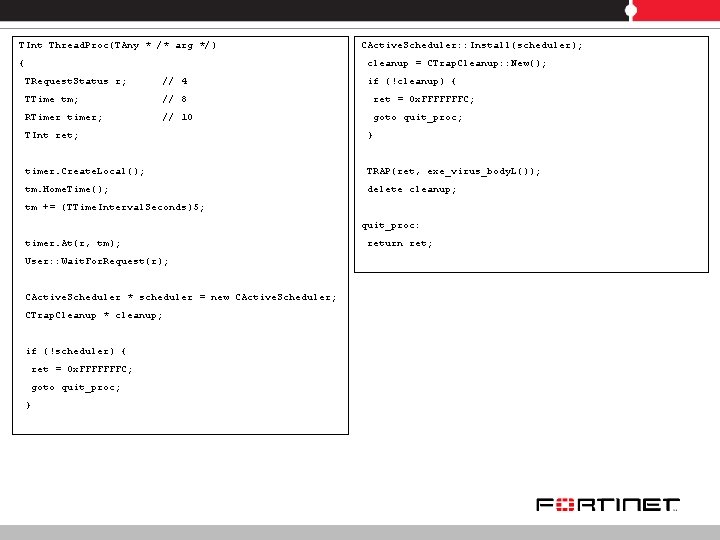Click the Fortinet logo
The height and width of the screenshot is (540, 720).
pyautogui.click(x=608, y=504)
